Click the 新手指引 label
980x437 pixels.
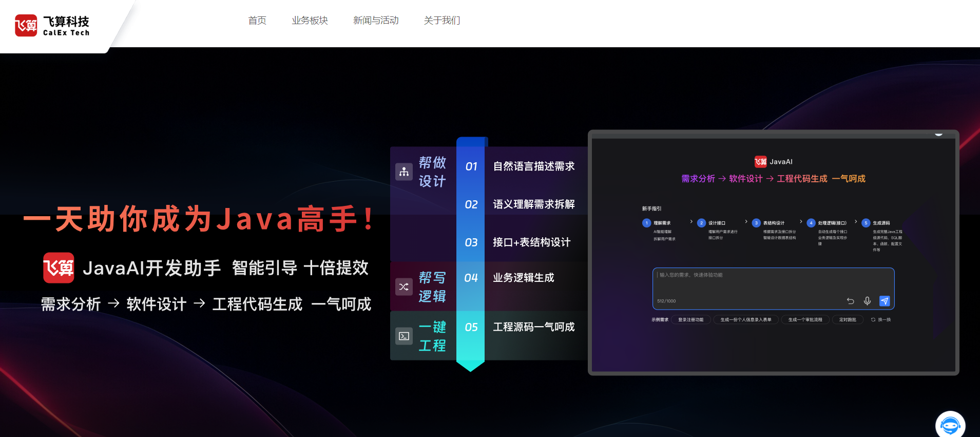pyautogui.click(x=651, y=208)
